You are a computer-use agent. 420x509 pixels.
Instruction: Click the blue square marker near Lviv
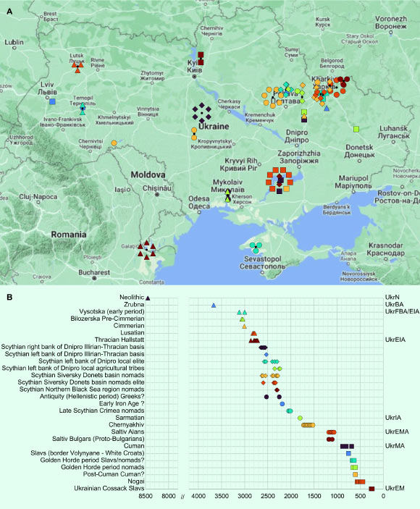coord(52,101)
